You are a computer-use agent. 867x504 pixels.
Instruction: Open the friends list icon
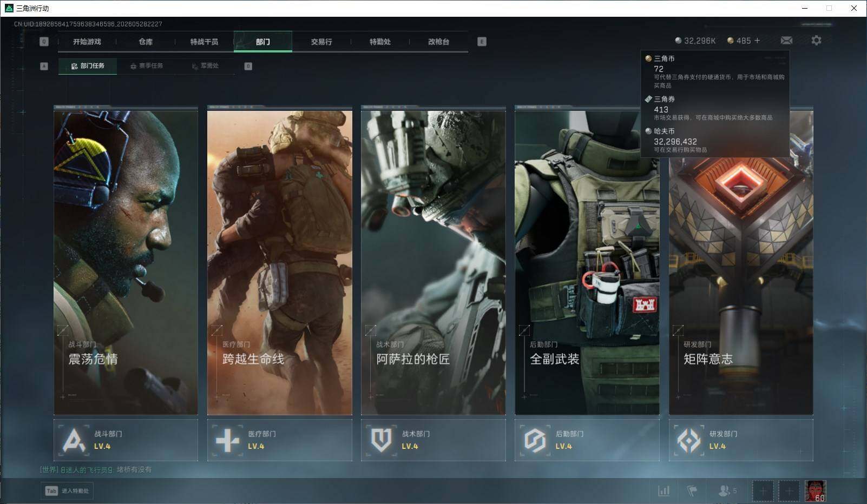pyautogui.click(x=727, y=490)
